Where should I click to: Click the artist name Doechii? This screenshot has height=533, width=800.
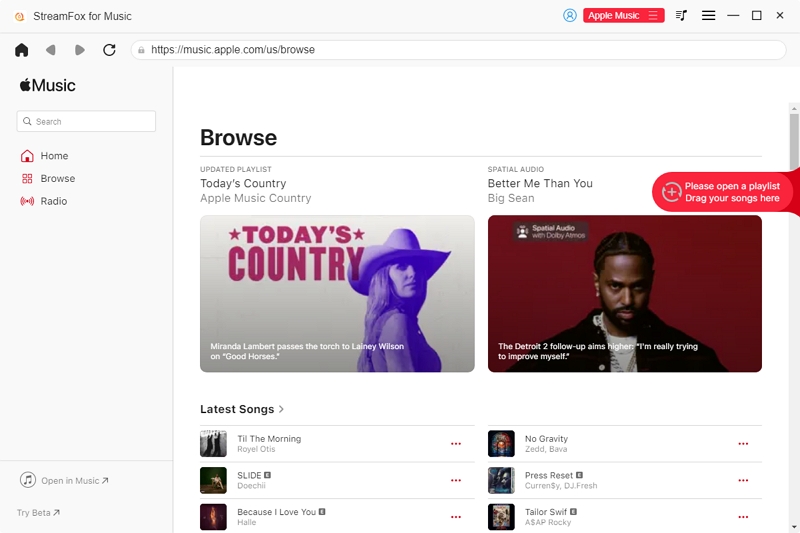251,486
